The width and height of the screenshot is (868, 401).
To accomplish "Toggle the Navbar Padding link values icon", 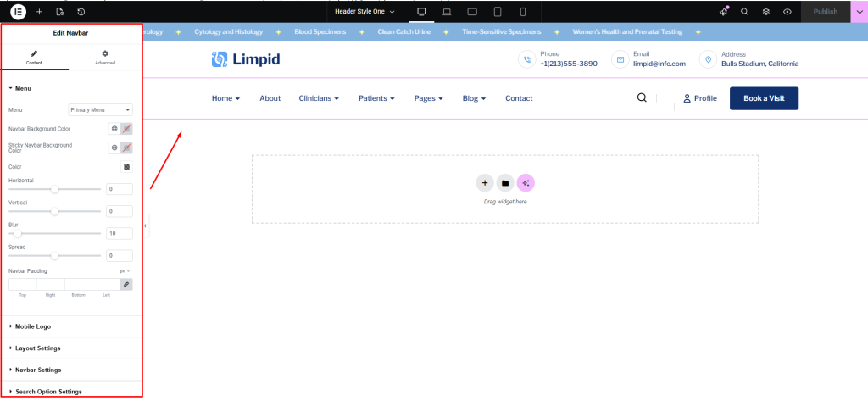I will point(126,284).
